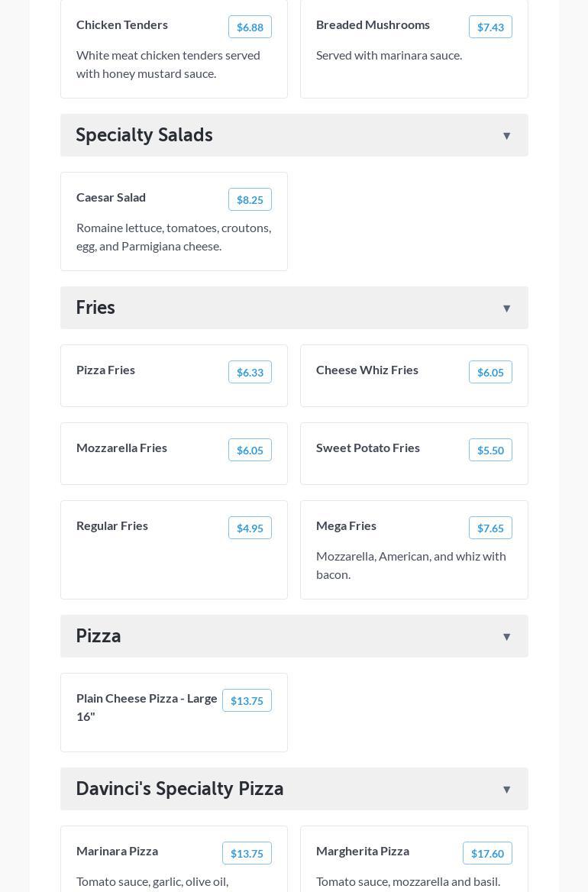Select Cheese Whiz Fries $6.05 price
Image resolution: width=588 pixels, height=892 pixels.
point(490,373)
